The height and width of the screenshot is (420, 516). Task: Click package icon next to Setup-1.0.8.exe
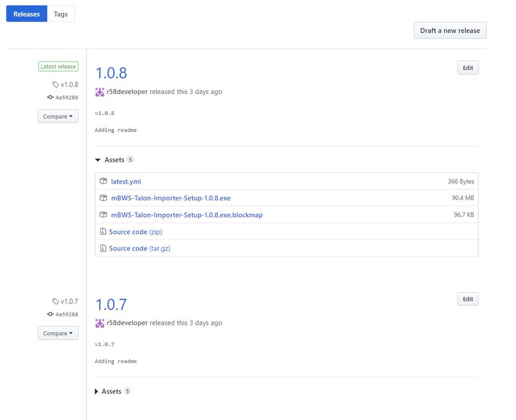coord(103,198)
